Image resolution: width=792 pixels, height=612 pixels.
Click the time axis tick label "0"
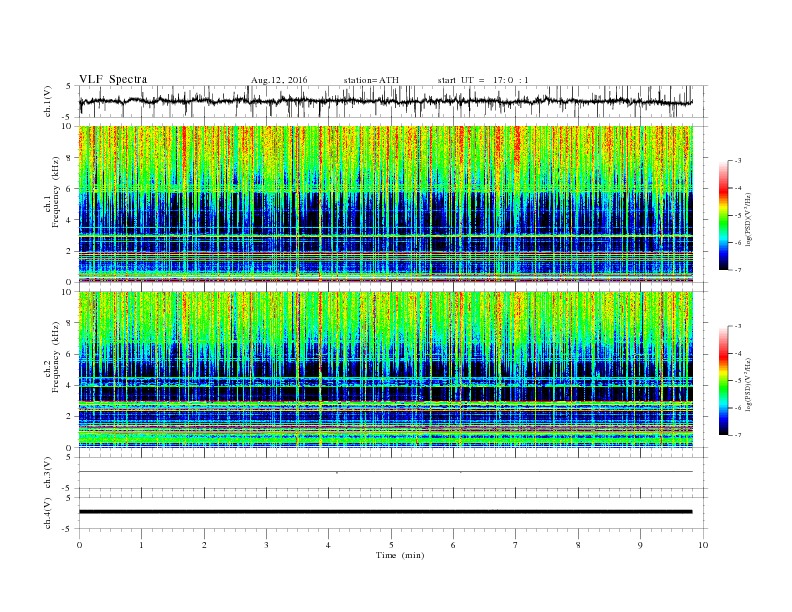[79, 545]
